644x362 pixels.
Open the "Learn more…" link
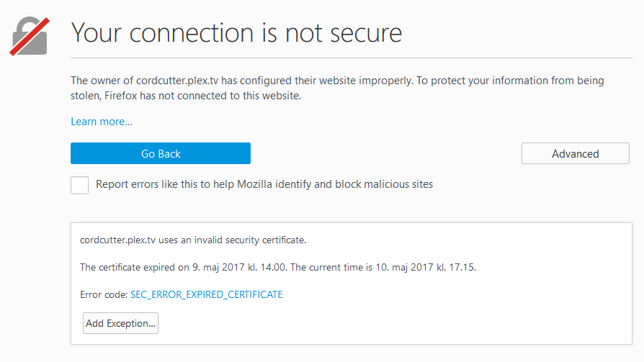point(102,122)
